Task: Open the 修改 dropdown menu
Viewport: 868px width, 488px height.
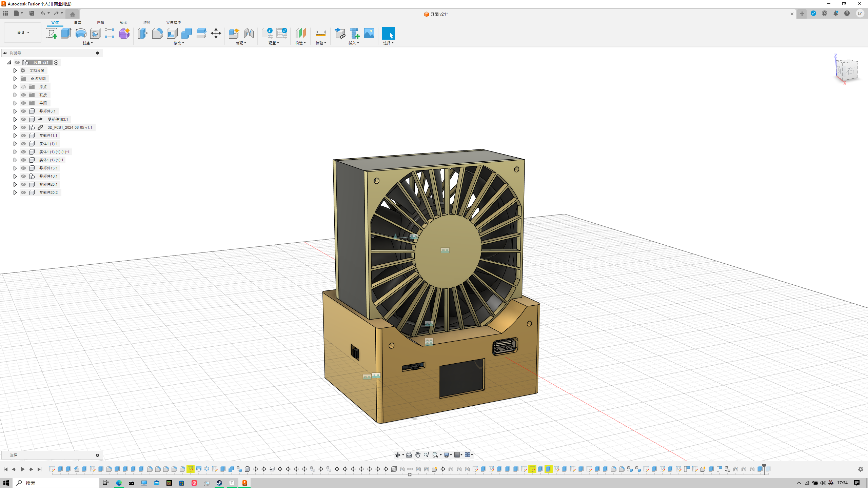Action: (x=179, y=43)
